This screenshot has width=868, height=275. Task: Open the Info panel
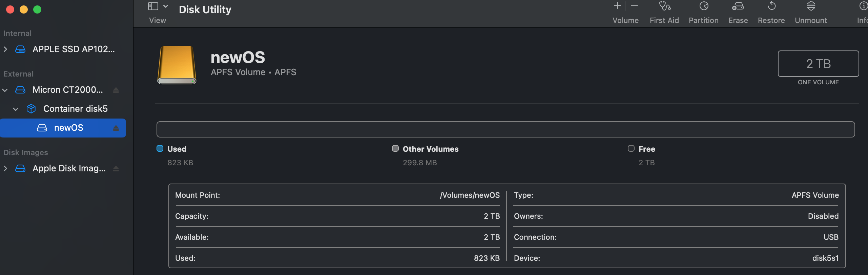click(x=863, y=6)
